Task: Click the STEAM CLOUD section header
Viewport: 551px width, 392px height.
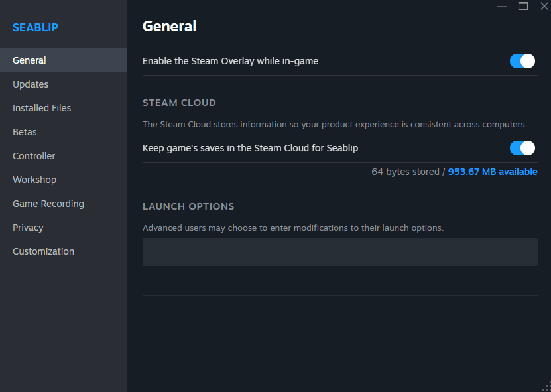Action: click(x=179, y=103)
